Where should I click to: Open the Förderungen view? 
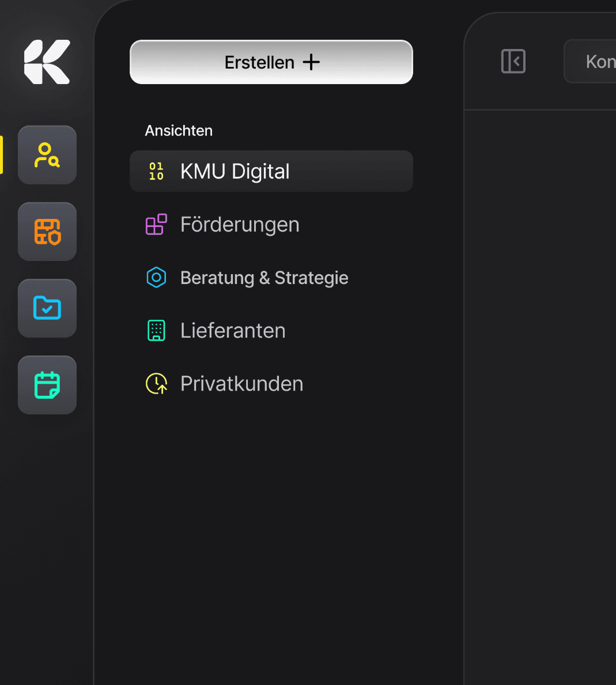(240, 225)
